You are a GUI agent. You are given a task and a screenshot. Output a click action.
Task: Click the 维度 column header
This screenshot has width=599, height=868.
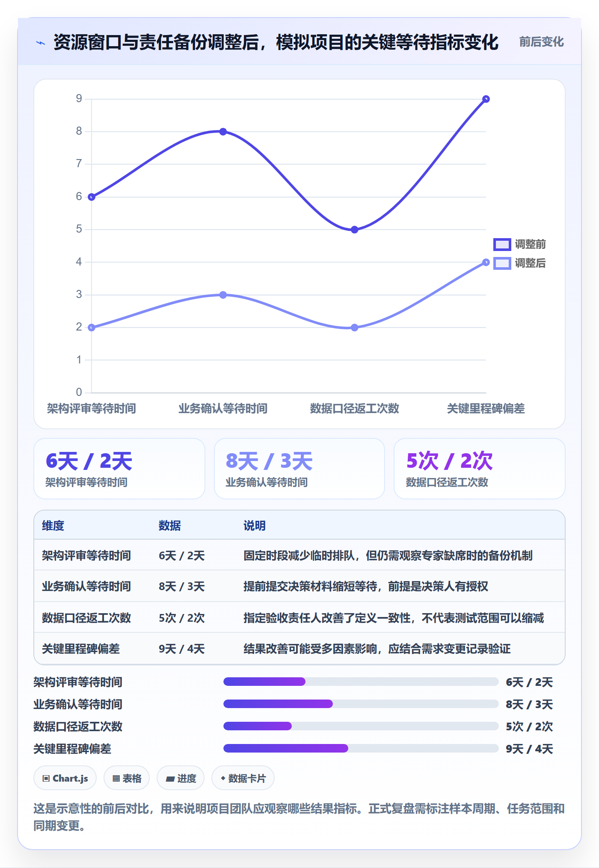point(53,526)
